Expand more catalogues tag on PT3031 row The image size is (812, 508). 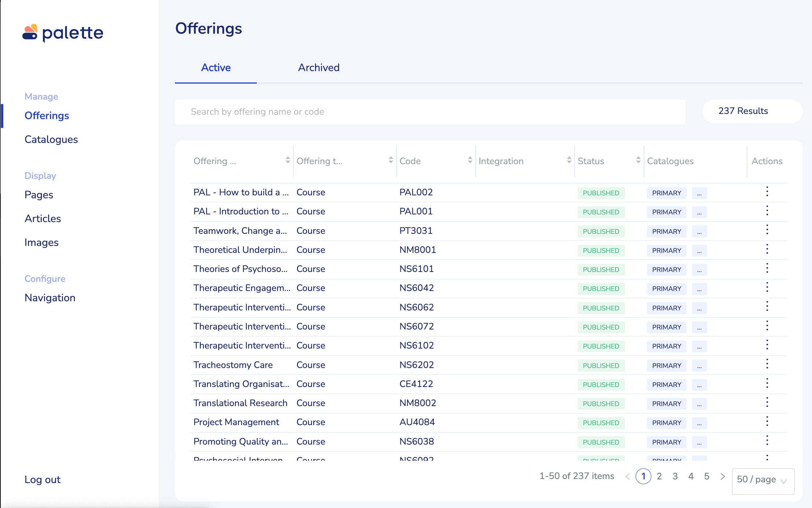click(x=699, y=232)
